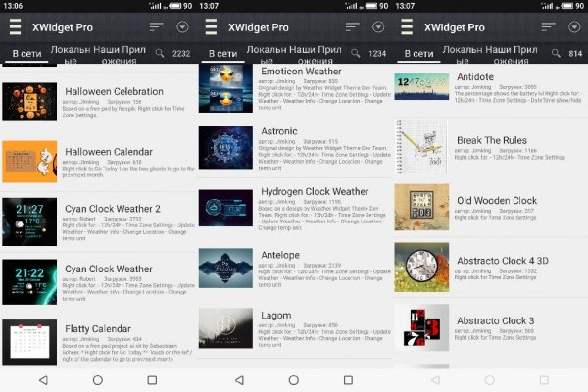Viewport: 588px width, 392px height.
Task: Tap sort icon in right screen
Action: (548, 26)
